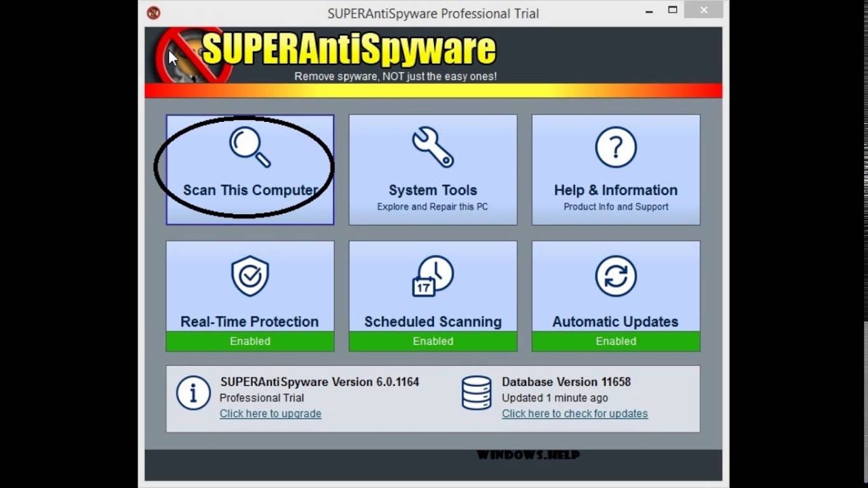
Task: Toggle Automatic Updates Enabled status bar
Action: click(x=616, y=341)
